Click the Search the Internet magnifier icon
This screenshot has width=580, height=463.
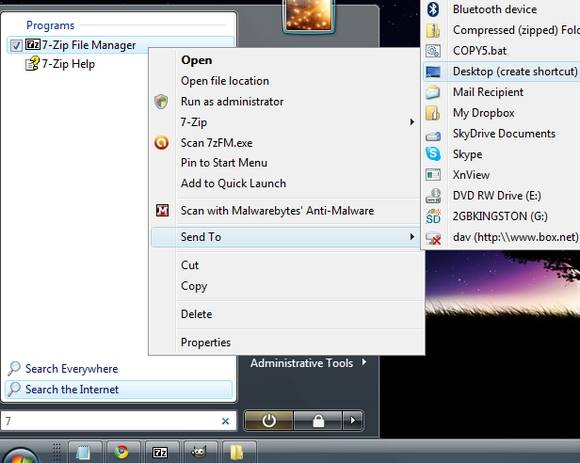point(14,389)
